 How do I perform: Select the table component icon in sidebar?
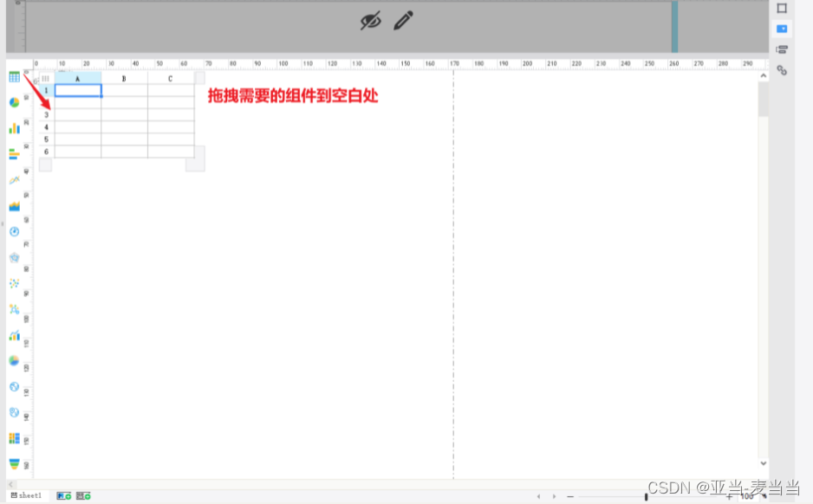point(14,77)
